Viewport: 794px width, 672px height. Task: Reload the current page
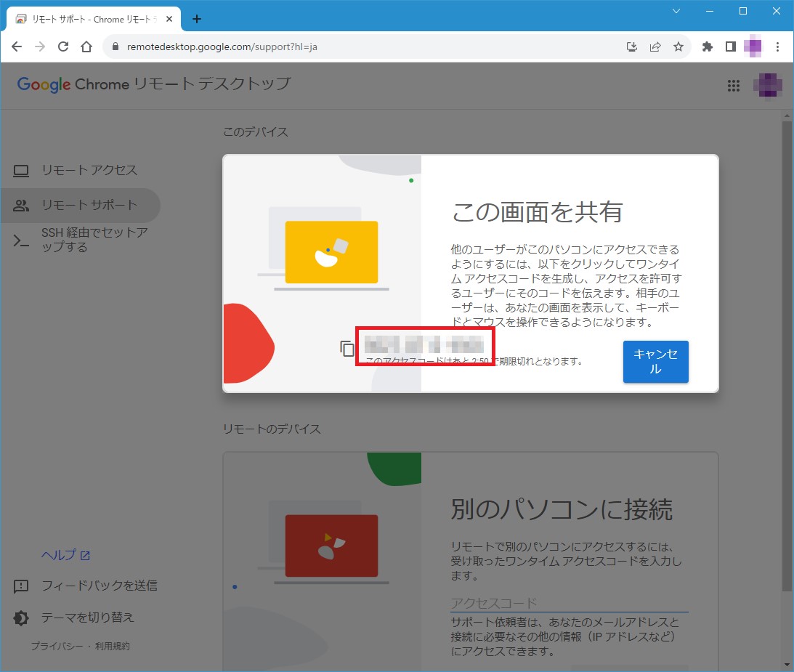coord(63,46)
